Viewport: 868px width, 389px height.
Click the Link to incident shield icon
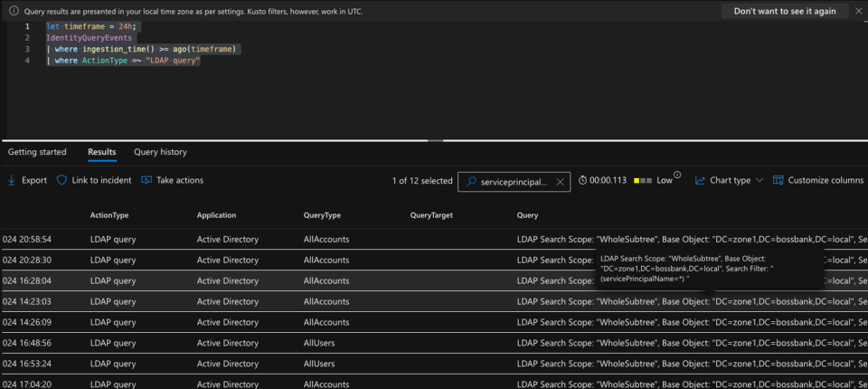coord(62,180)
